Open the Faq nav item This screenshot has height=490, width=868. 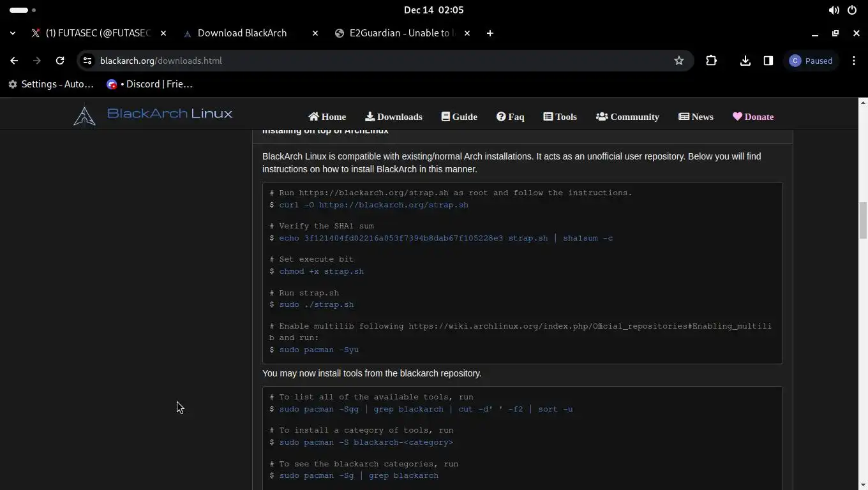point(511,117)
